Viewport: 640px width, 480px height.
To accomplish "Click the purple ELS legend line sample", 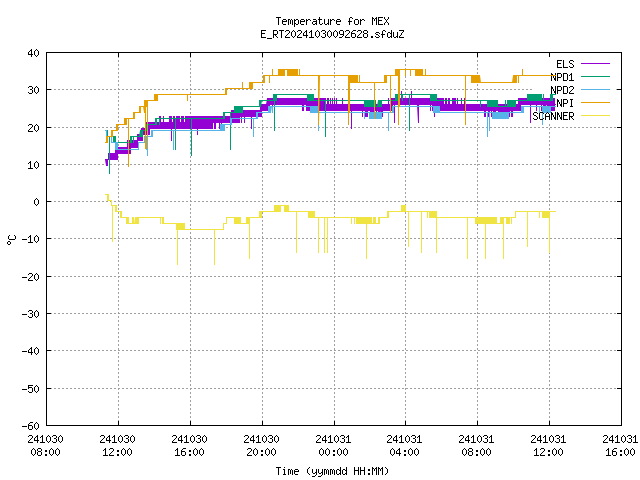I will point(595,64).
